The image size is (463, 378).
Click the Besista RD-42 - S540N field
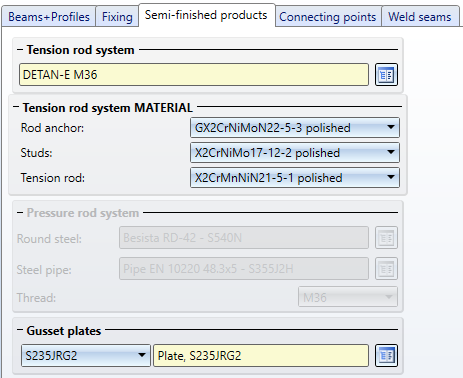click(x=244, y=238)
